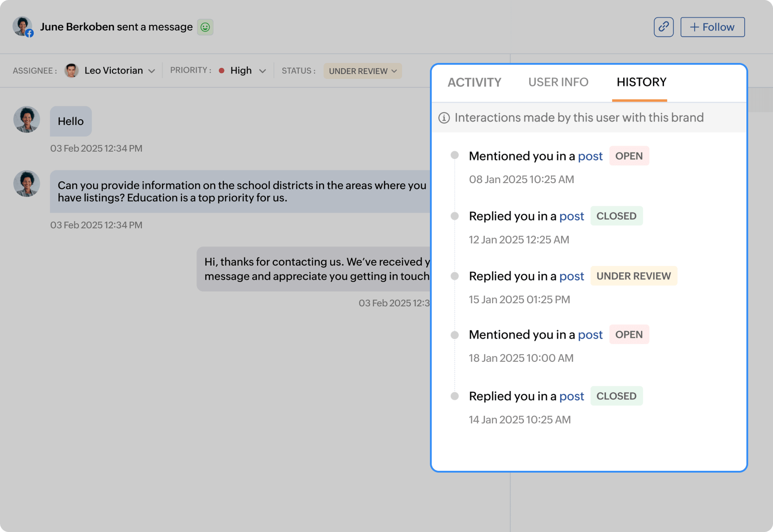Image resolution: width=773 pixels, height=532 pixels.
Task: Click the smiley sentiment icon beside the message header
Action: (x=205, y=27)
